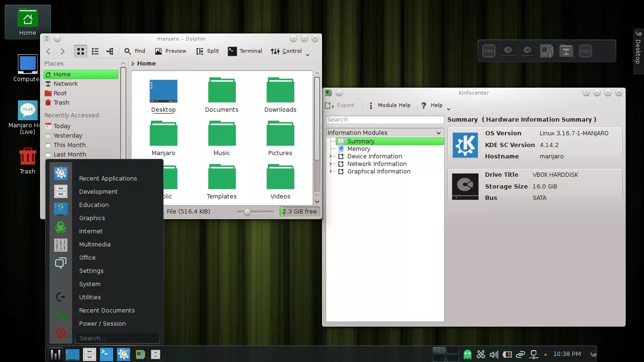Adjust Dolphin icon zoom slider
The width and height of the screenshot is (644, 362).
coord(256,212)
